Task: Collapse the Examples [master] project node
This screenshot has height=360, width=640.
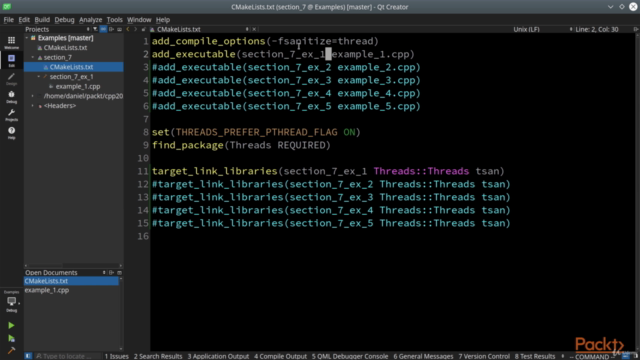Action: click(27, 38)
